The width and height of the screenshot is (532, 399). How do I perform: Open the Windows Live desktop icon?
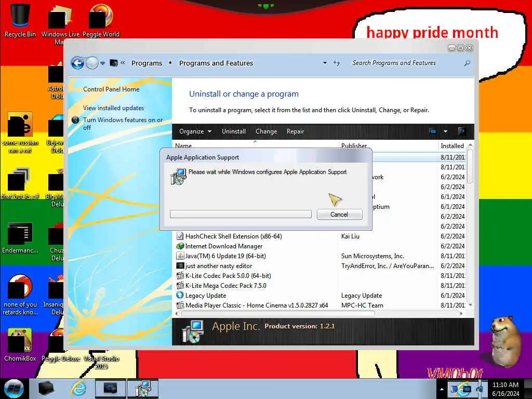(x=60, y=24)
